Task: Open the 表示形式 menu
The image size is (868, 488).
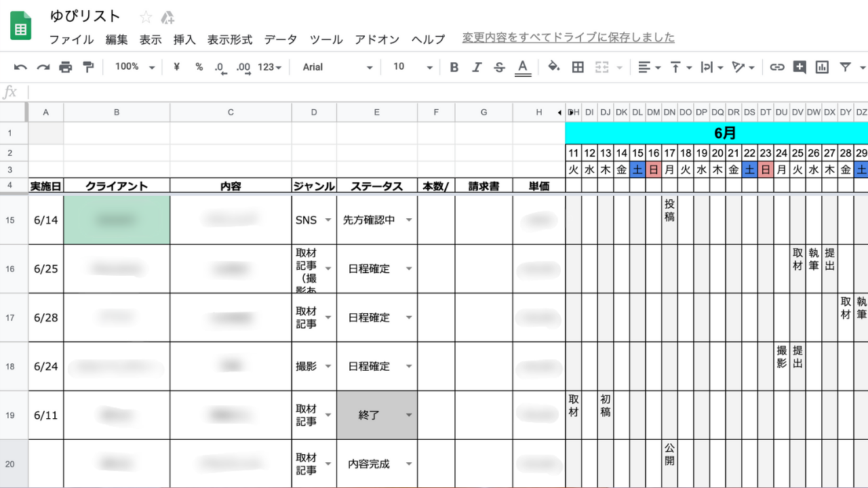Action: [x=230, y=39]
